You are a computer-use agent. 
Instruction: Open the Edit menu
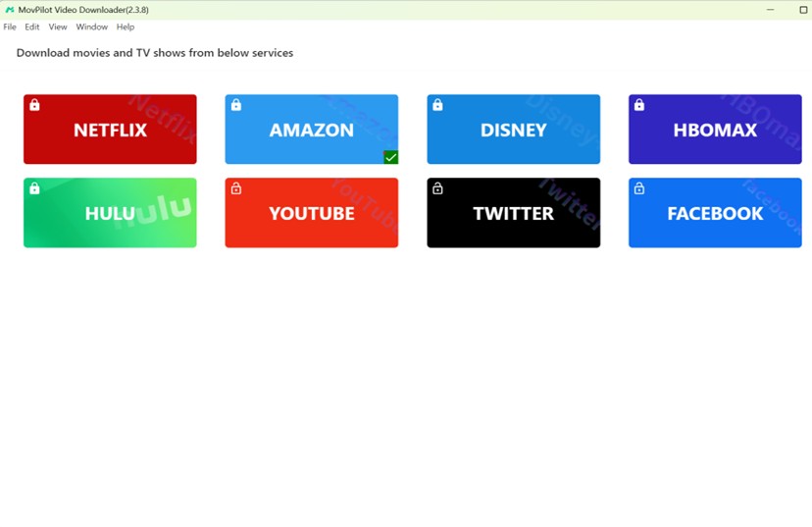tap(32, 26)
